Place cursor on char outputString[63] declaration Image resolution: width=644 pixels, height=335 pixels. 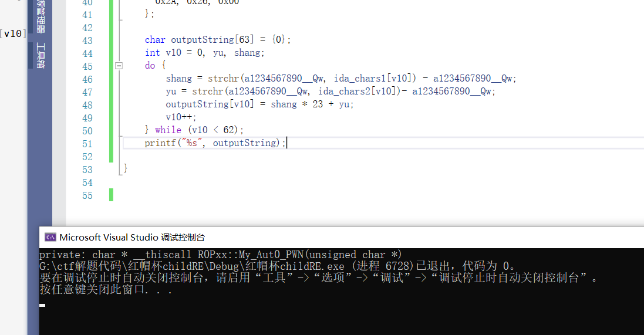click(x=218, y=40)
